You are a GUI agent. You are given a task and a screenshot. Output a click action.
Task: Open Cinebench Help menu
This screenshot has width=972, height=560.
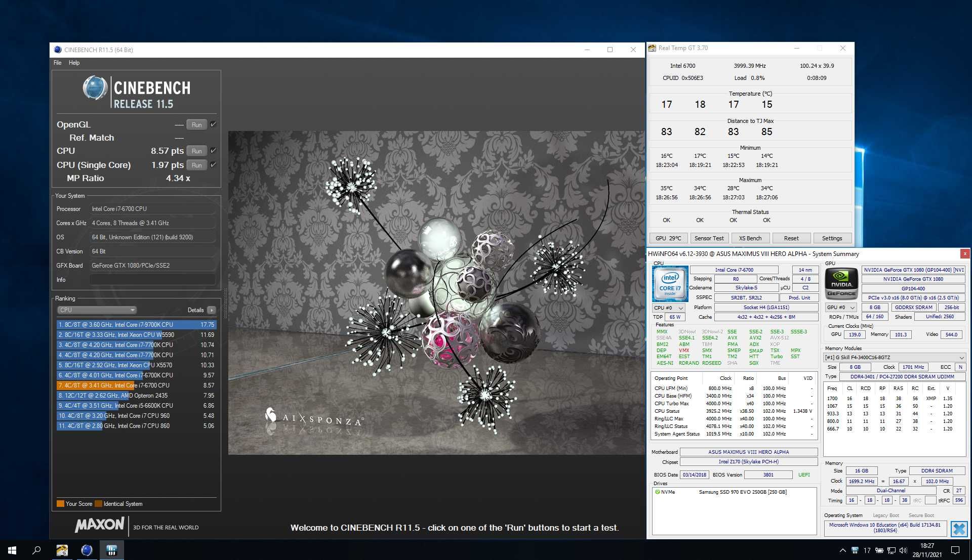tap(74, 63)
